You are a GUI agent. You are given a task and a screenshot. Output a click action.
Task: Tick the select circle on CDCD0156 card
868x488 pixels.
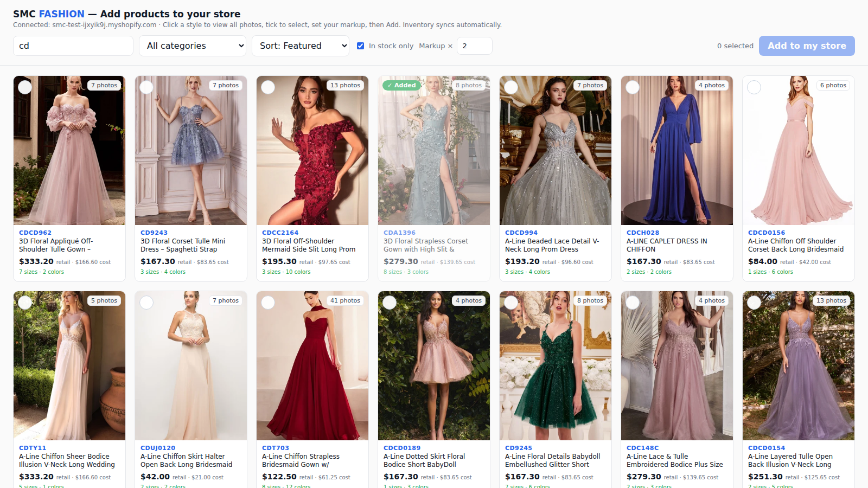pyautogui.click(x=754, y=87)
